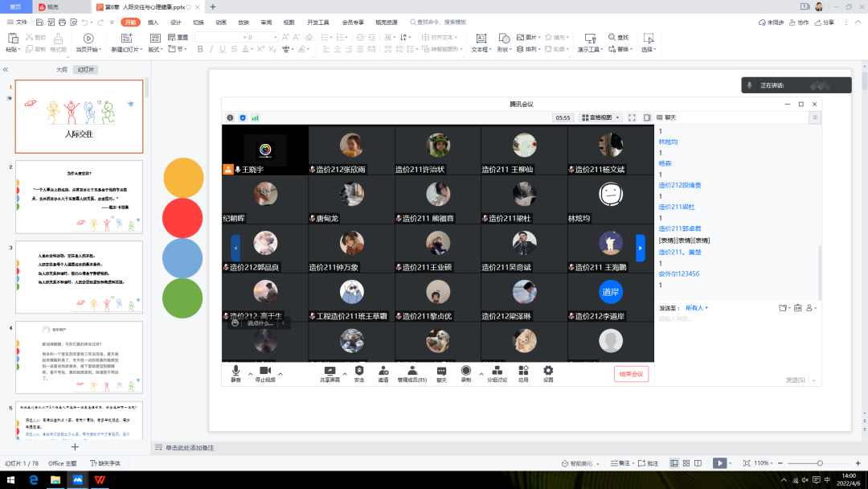Toggle the 聊天 chat panel button
The height and width of the screenshot is (489, 868).
[x=441, y=372]
